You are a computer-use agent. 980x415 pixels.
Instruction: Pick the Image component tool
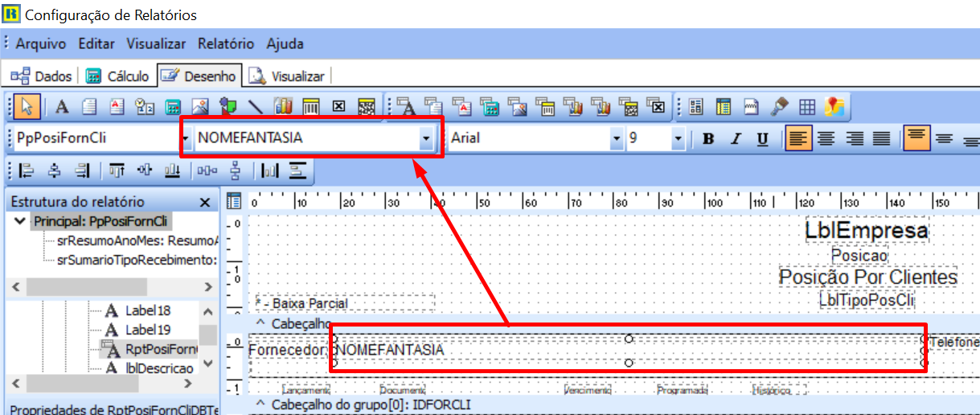tap(200, 105)
